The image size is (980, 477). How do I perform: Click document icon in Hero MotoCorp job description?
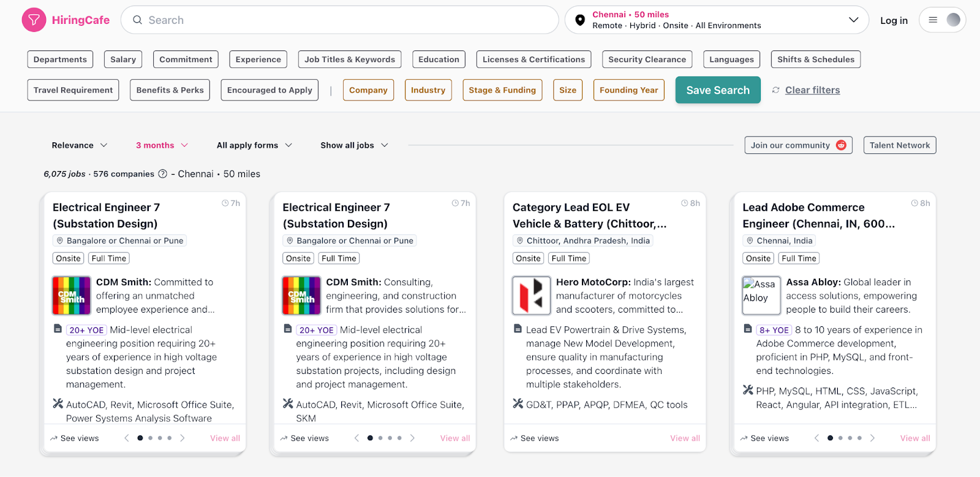point(518,329)
